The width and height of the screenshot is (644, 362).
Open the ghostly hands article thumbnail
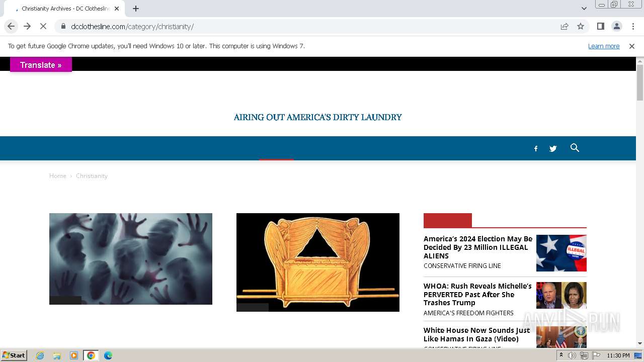click(x=131, y=259)
